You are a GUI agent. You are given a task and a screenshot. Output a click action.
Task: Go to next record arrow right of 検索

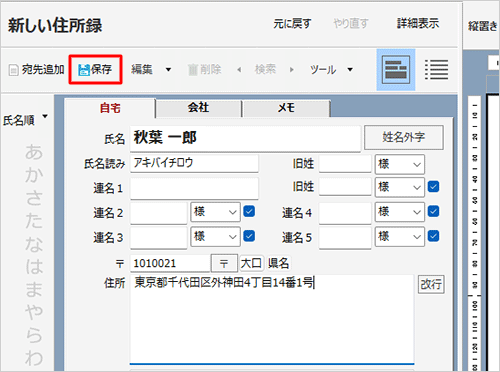point(292,70)
